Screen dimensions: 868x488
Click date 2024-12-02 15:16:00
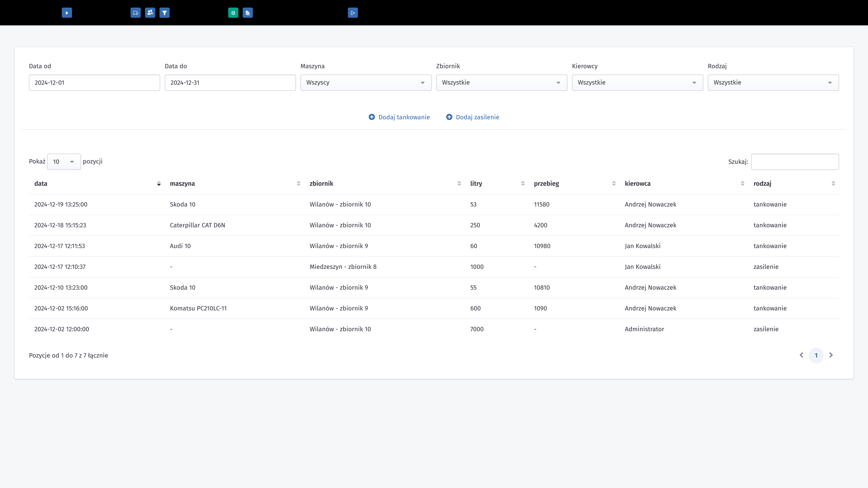[61, 309]
